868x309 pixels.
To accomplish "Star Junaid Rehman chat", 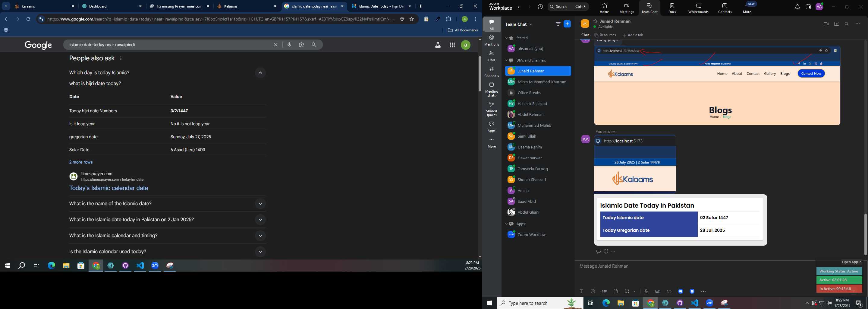I will (596, 21).
